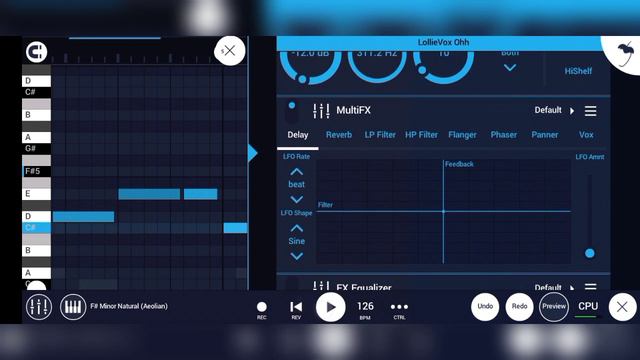
Task: Switch to the Flanger tab
Action: [x=462, y=135]
